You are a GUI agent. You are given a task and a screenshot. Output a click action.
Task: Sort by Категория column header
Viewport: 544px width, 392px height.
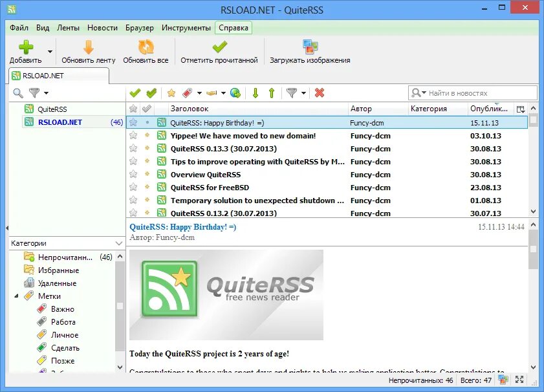(x=438, y=109)
